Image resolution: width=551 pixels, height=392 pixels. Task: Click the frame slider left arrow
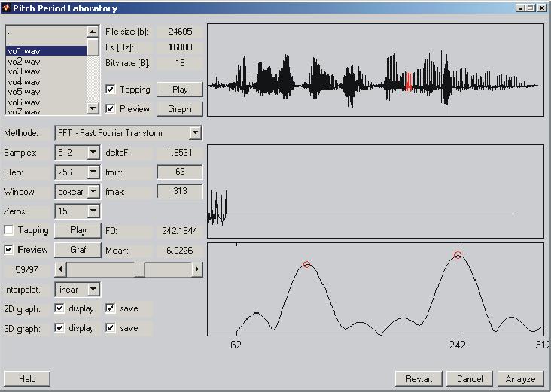coord(60,270)
